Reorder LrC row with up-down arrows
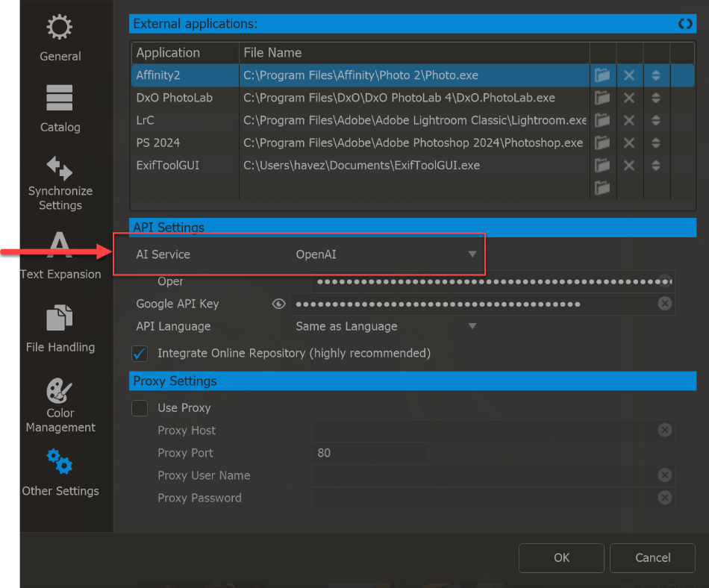 pyautogui.click(x=656, y=120)
